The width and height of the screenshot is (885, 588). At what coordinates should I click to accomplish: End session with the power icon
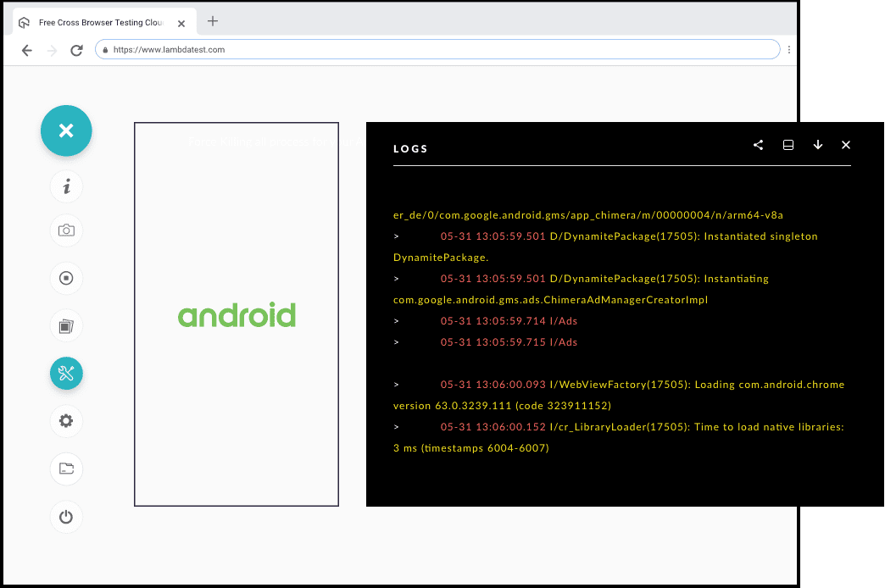[66, 517]
